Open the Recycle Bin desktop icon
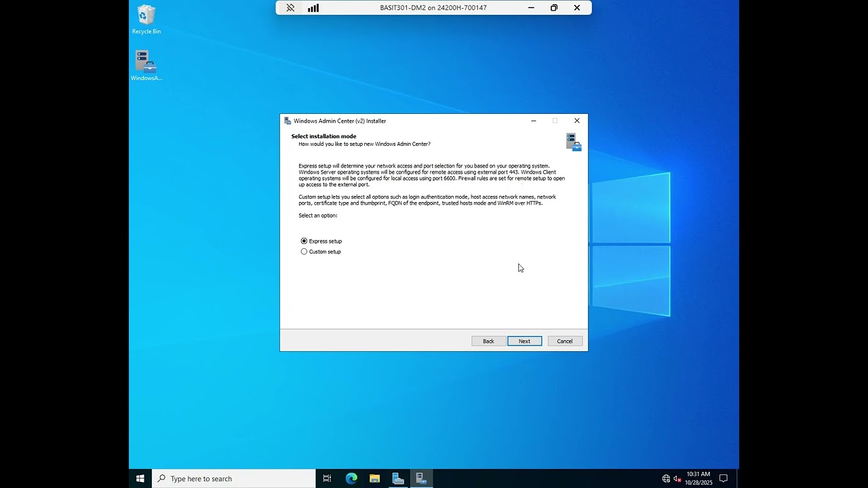Viewport: 868px width, 488px height. point(146,20)
